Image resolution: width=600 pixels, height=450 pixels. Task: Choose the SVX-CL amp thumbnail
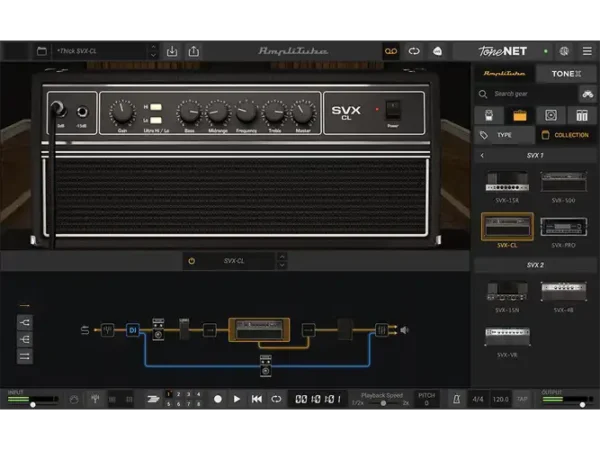tap(507, 227)
